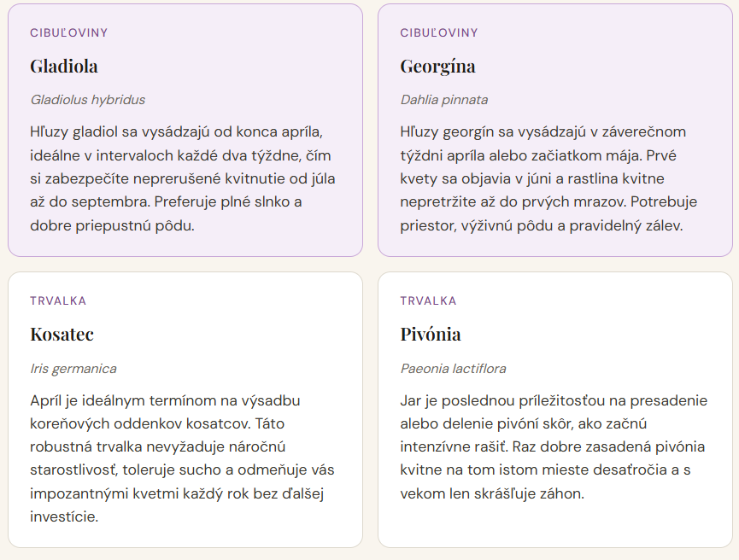Click the Paeonia lactiflora Latin name
Screen dimensions: 739x560
(x=454, y=369)
